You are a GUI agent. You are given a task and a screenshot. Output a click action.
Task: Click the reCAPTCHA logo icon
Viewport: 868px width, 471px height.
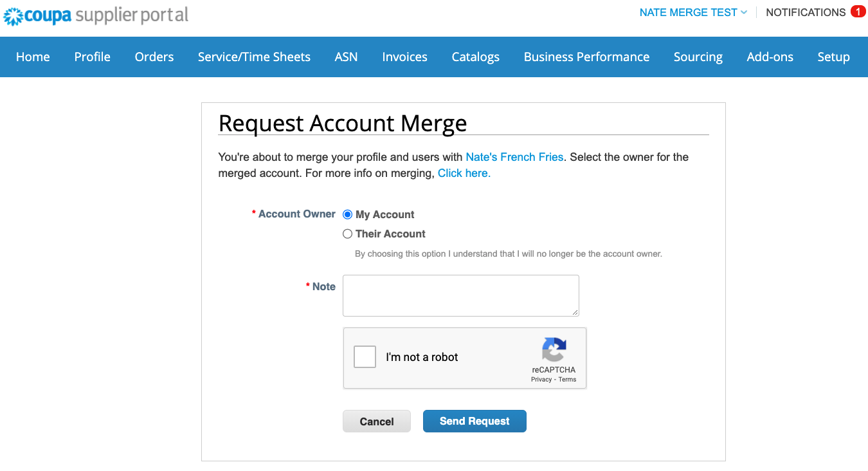(x=554, y=350)
